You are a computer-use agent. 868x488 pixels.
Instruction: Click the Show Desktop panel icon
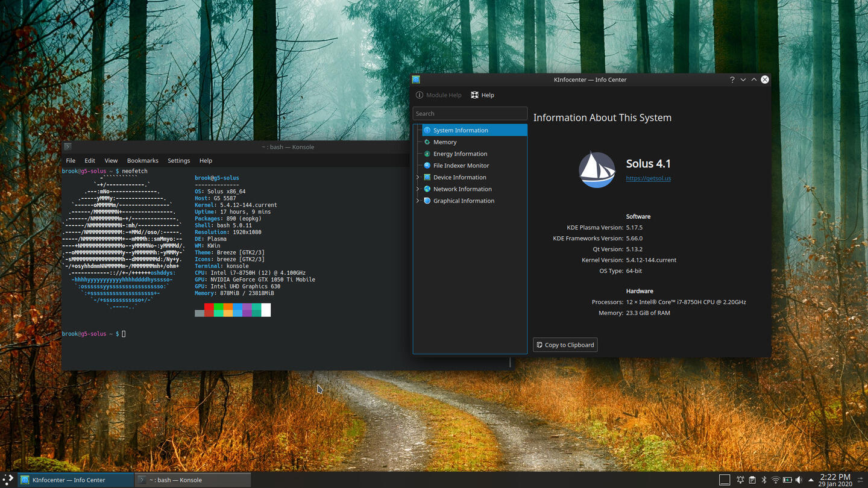[725, 480]
